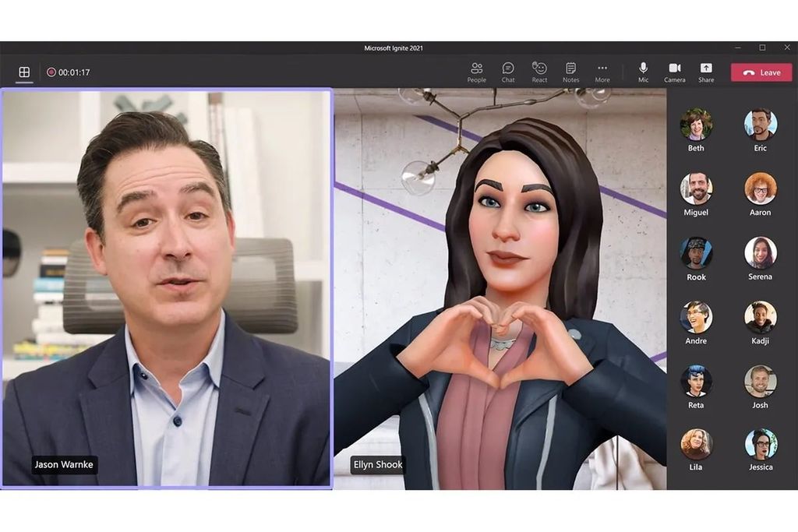Turn off the camera
Screen dimensions: 798x532
pos(674,72)
